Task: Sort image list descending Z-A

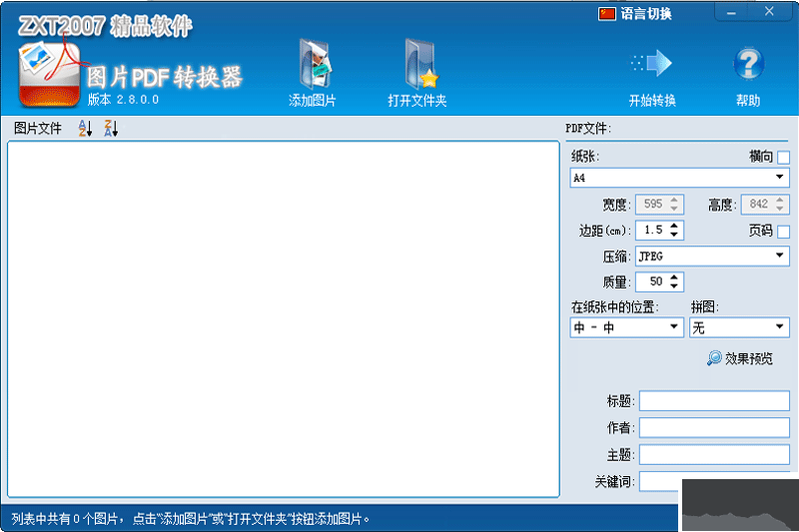Action: [111, 129]
